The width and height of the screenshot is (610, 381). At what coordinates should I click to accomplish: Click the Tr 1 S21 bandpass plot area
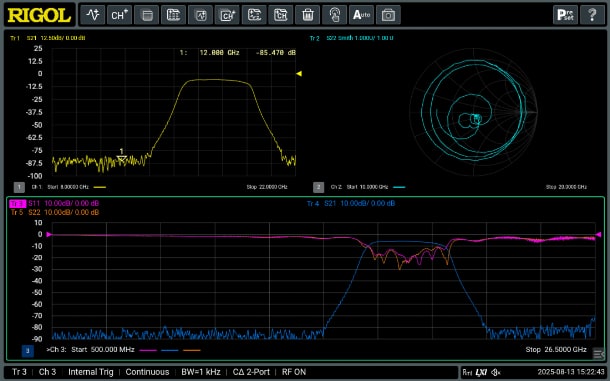(174, 112)
